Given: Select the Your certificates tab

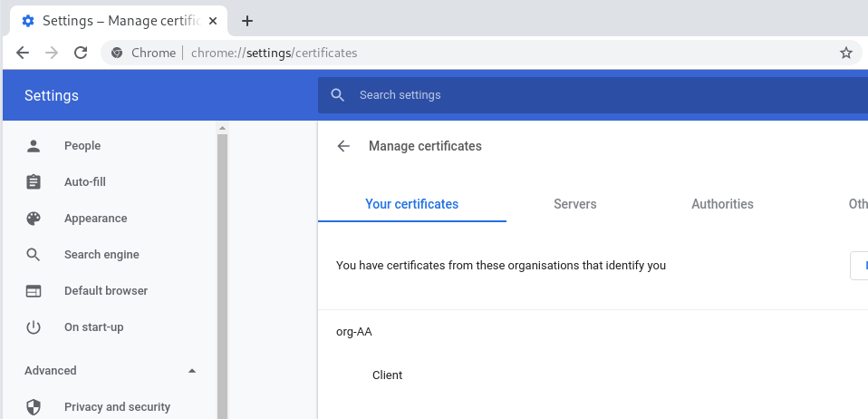Looking at the screenshot, I should click(412, 204).
